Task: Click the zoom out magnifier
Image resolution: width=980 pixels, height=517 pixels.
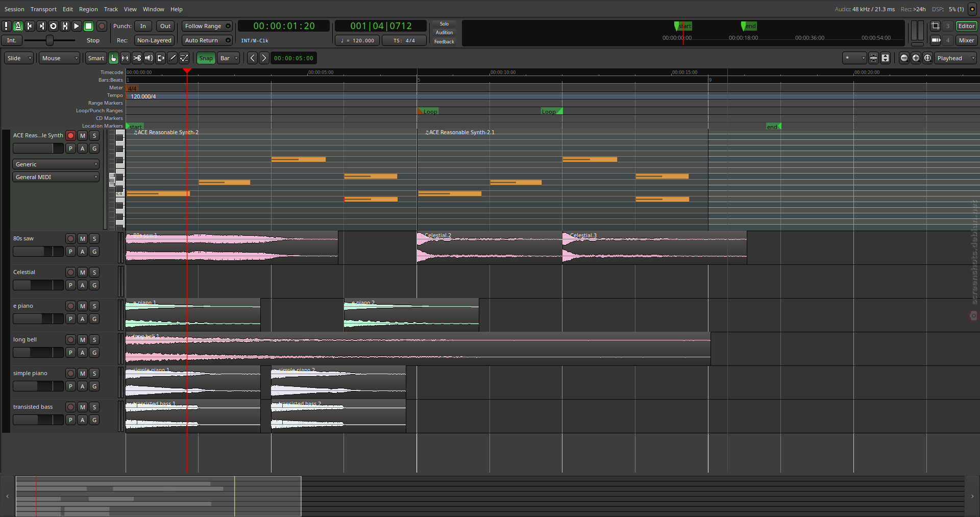Action: tap(904, 58)
